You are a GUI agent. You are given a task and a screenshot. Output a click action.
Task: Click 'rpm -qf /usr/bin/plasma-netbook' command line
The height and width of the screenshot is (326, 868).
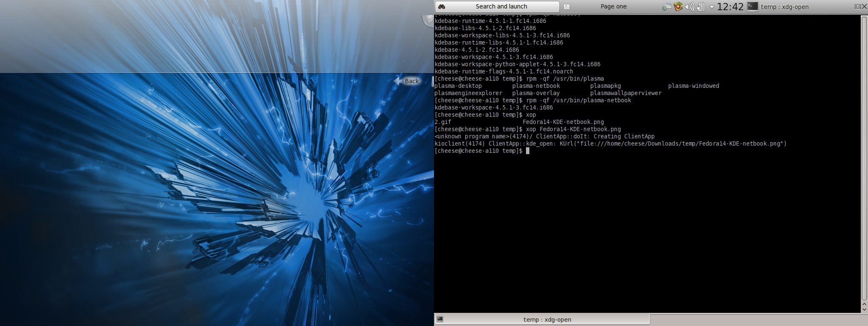(x=579, y=100)
